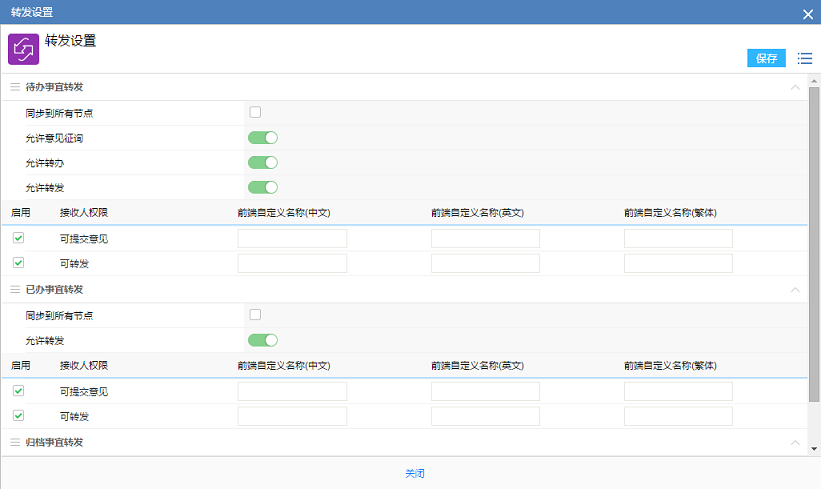821x489 pixels.
Task: Open the list menu icon beside Save
Action: point(805,58)
